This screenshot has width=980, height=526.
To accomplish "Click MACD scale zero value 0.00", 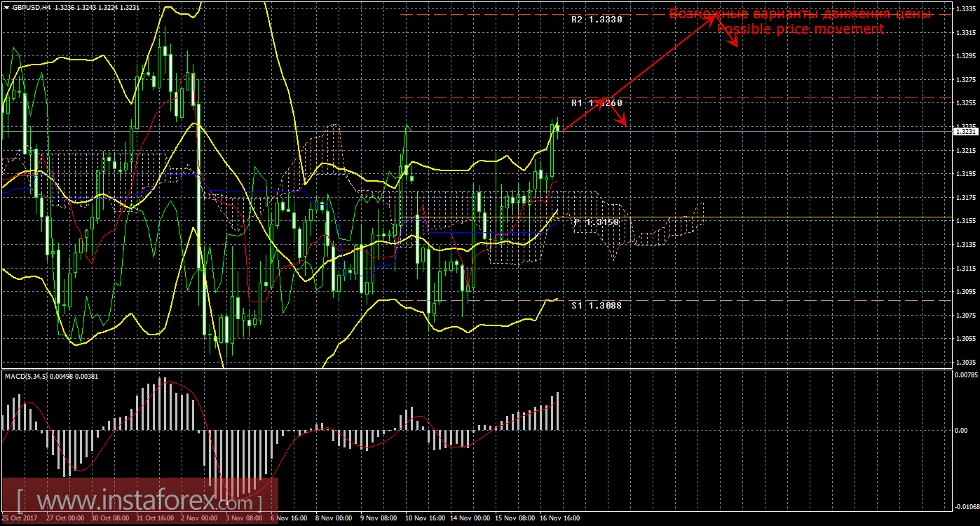I will [960, 430].
